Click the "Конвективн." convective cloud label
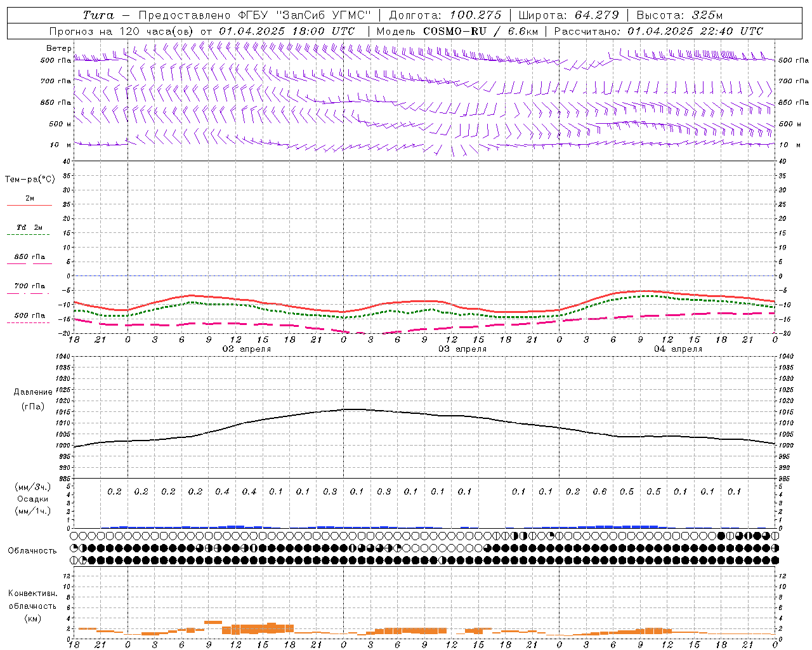Image resolution: width=812 pixels, height=650 pixels. pyautogui.click(x=33, y=594)
